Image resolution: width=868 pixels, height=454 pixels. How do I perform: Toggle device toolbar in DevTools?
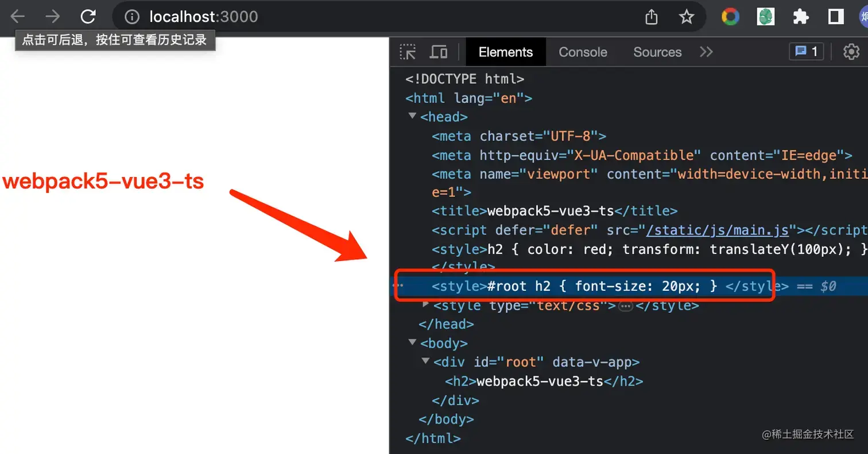[439, 52]
